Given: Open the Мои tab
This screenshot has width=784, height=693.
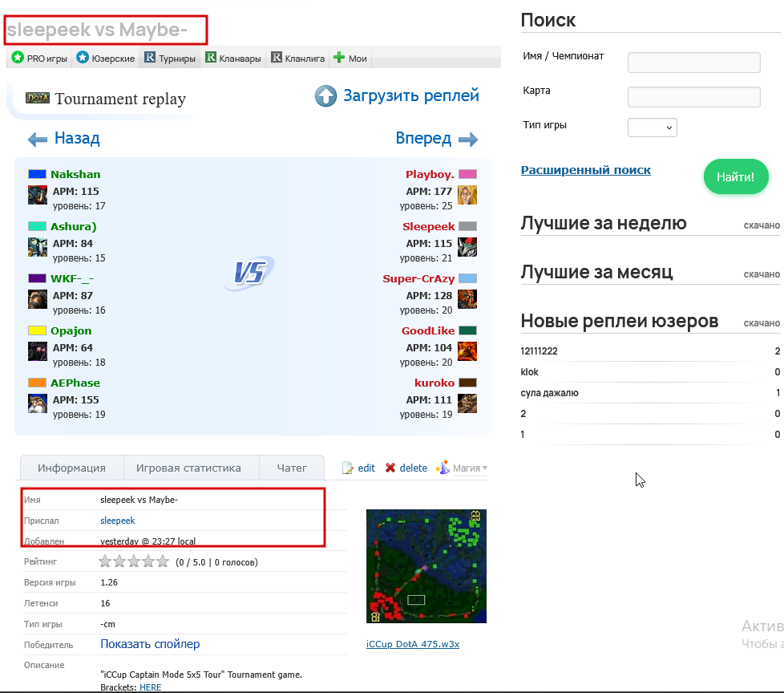Looking at the screenshot, I should pyautogui.click(x=350, y=58).
